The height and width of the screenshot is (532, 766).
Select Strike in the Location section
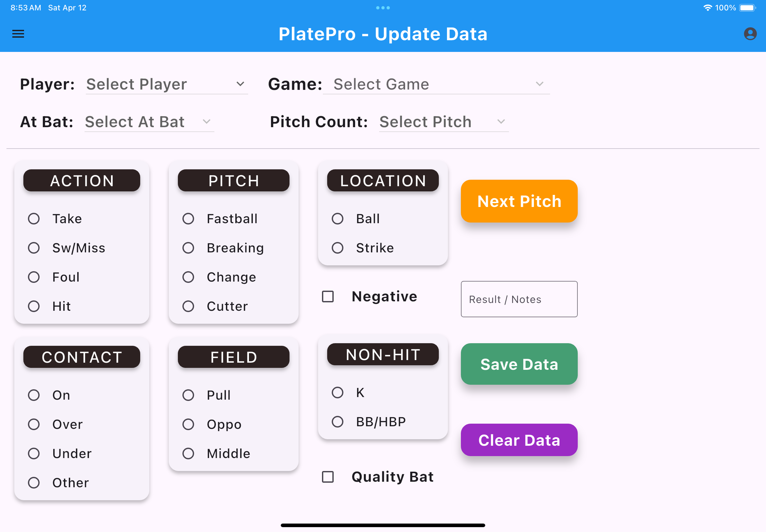tap(338, 248)
